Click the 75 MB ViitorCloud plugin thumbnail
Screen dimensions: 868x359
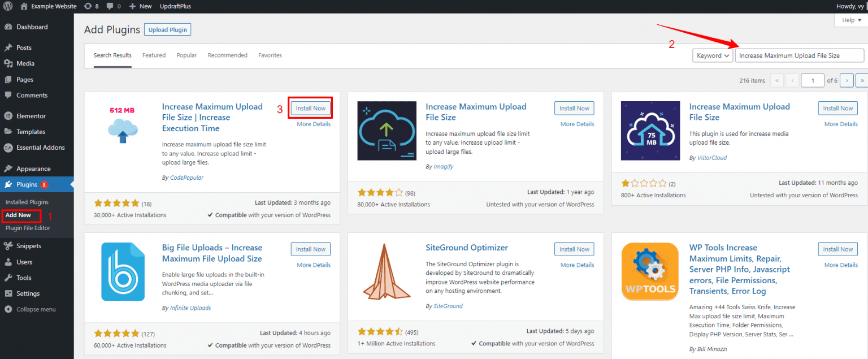(650, 131)
